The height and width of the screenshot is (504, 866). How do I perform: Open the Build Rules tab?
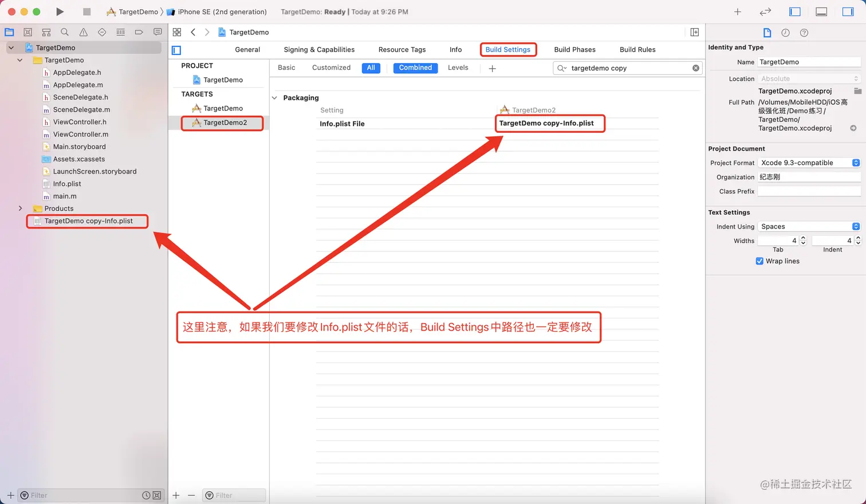(x=637, y=50)
